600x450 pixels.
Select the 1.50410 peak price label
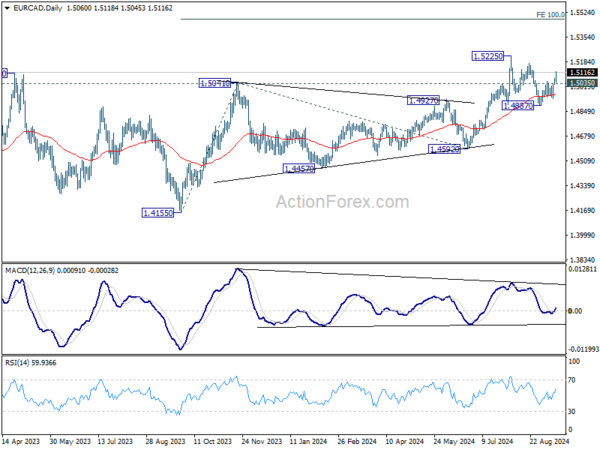point(215,83)
